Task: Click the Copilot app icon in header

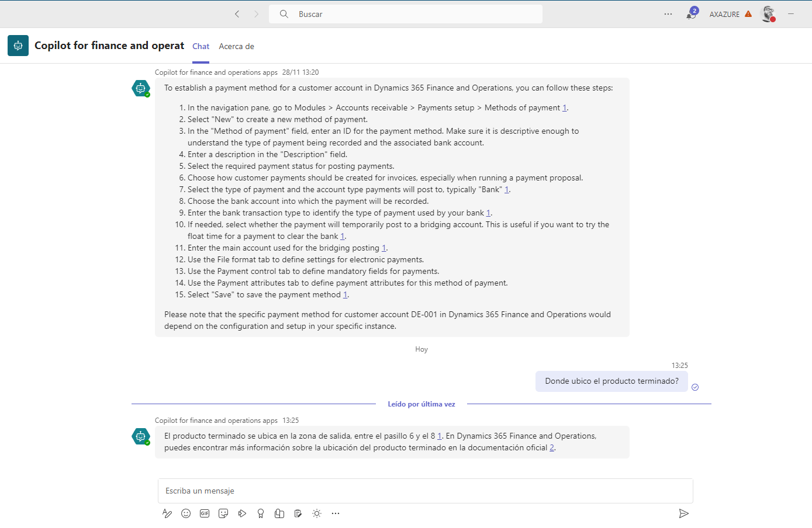Action: point(18,46)
